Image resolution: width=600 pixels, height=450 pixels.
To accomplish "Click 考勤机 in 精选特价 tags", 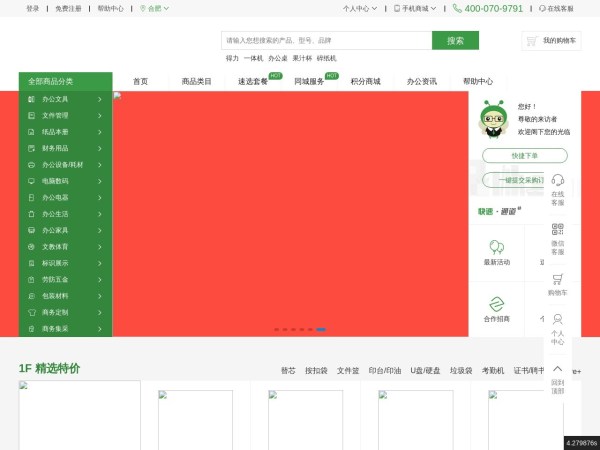I will pyautogui.click(x=493, y=371).
